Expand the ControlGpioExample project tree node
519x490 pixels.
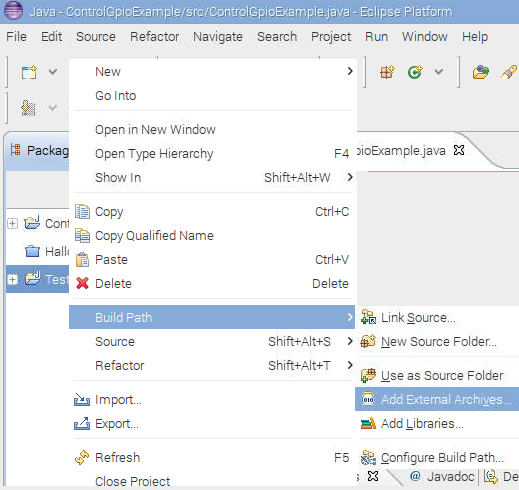12,223
